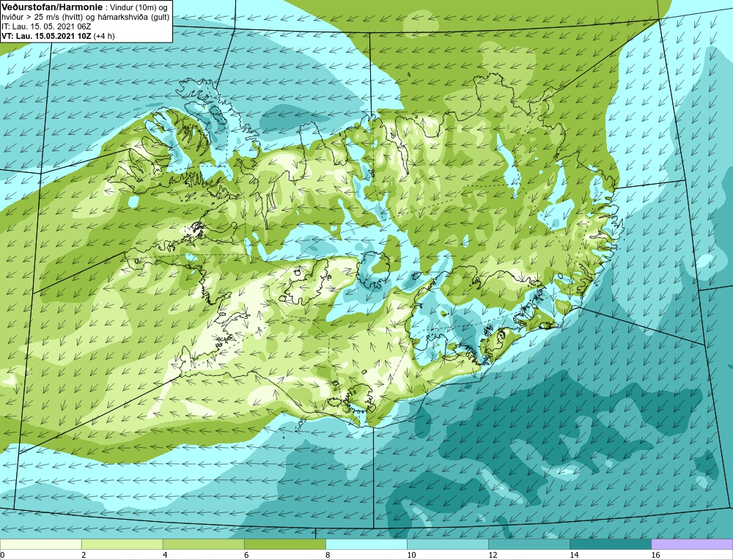
Task: Click the 'VT: Lau. 15.05.2021 10Z' valid time
Action: [47, 36]
